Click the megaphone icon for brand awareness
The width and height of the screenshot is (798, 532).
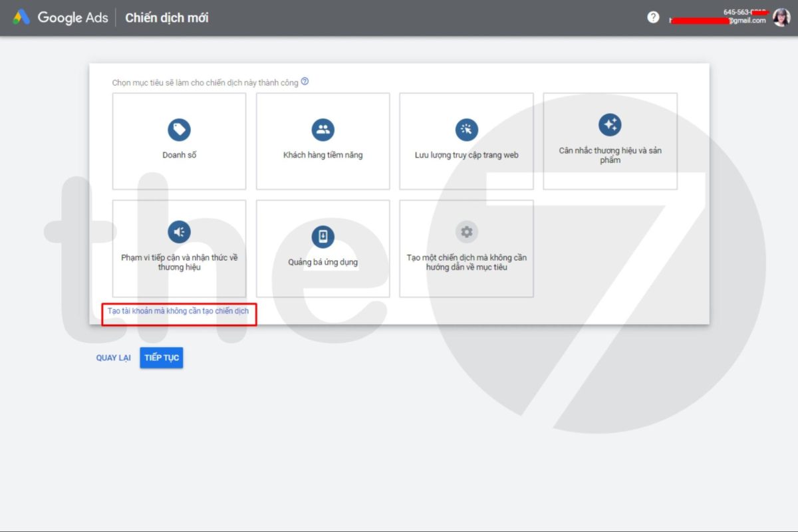tap(179, 232)
